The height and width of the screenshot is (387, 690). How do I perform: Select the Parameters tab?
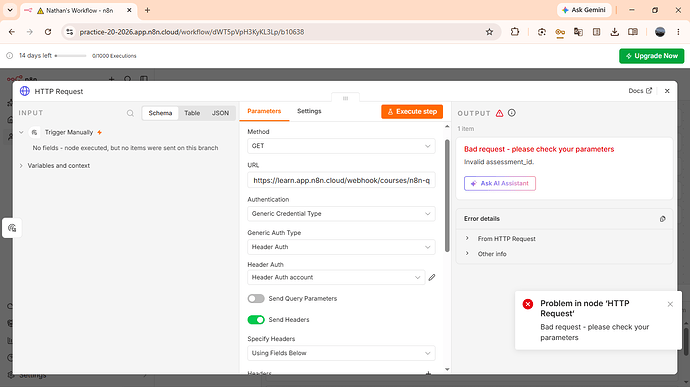click(x=264, y=111)
